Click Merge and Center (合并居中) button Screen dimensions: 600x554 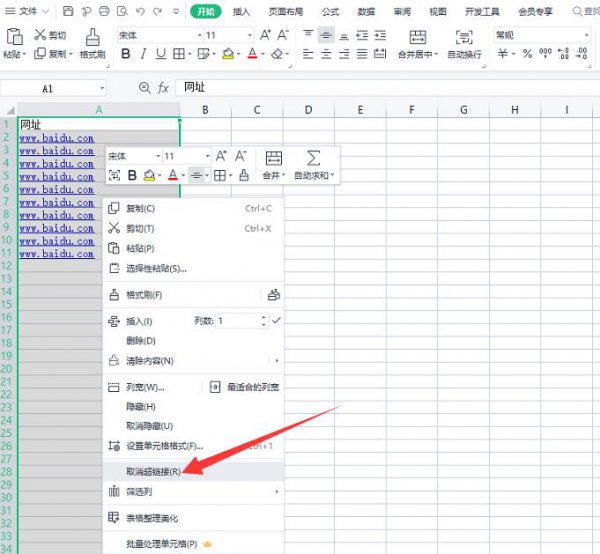pos(418,44)
